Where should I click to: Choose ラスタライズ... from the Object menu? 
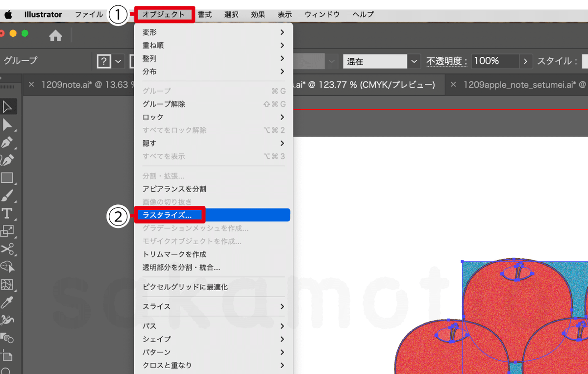[x=214, y=215]
